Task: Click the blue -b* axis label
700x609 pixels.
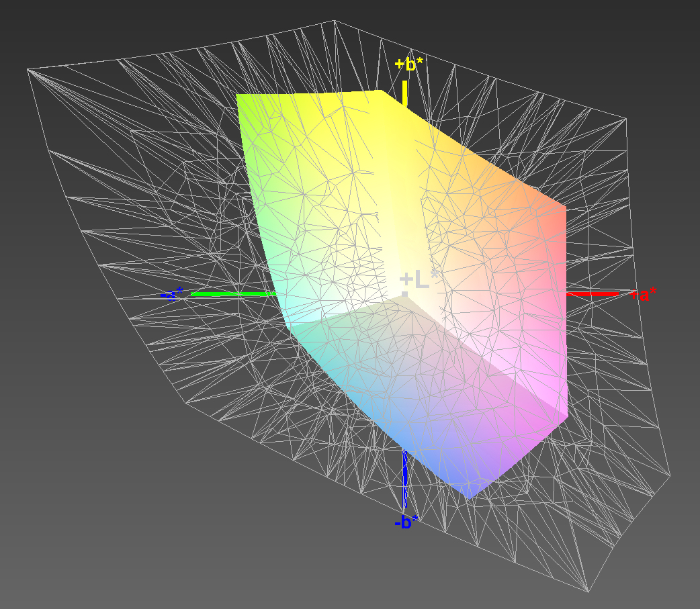Action: (406, 522)
